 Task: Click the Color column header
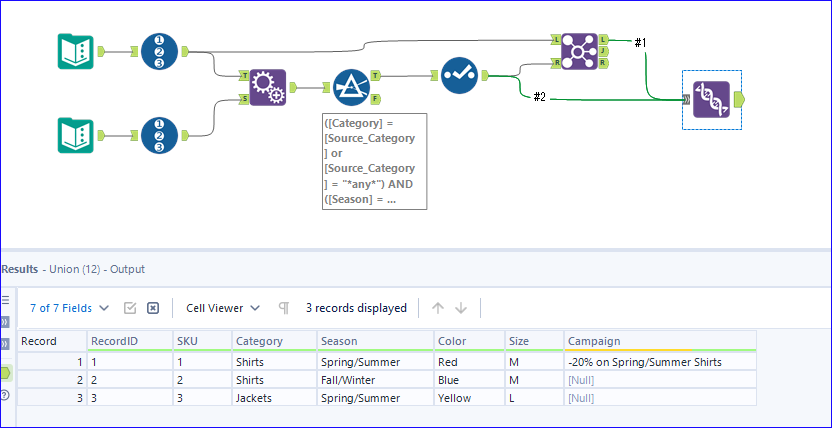point(469,341)
